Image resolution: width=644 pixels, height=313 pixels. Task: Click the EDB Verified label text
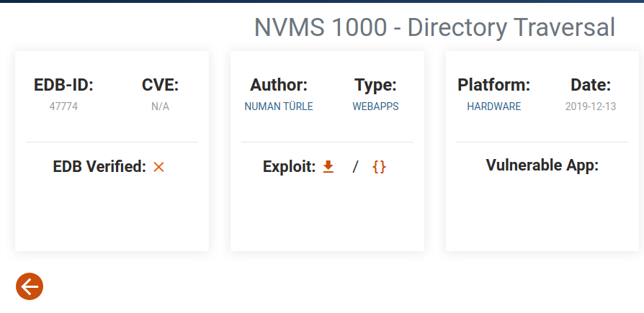(x=99, y=167)
